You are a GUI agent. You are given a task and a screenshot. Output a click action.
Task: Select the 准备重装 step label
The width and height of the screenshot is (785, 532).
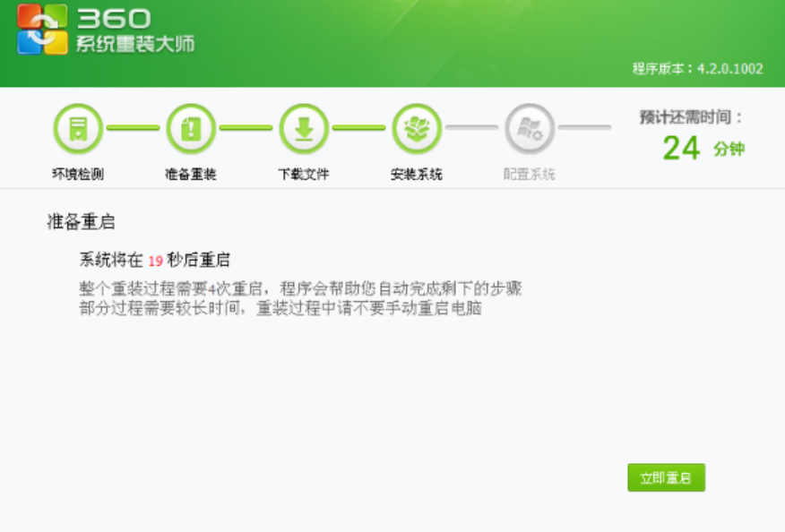click(191, 174)
